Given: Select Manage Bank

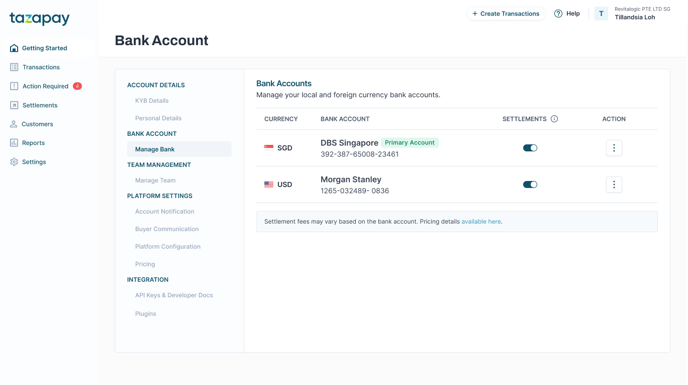Looking at the screenshot, I should pos(179,149).
